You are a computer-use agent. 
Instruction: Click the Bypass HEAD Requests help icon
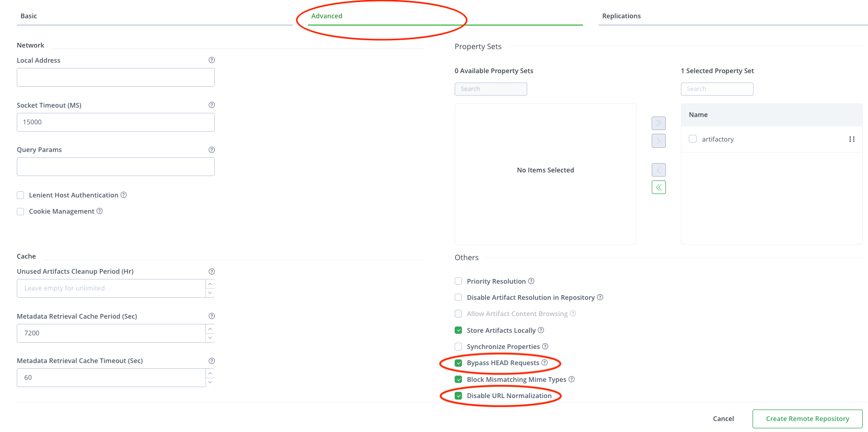point(545,363)
